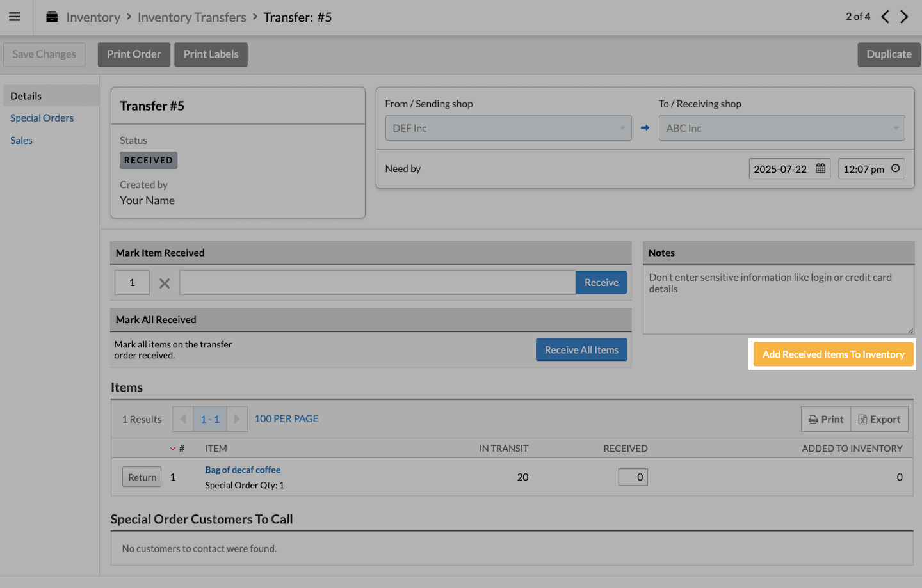Image resolution: width=922 pixels, height=588 pixels.
Task: Click the Inventory archive box icon
Action: click(52, 17)
